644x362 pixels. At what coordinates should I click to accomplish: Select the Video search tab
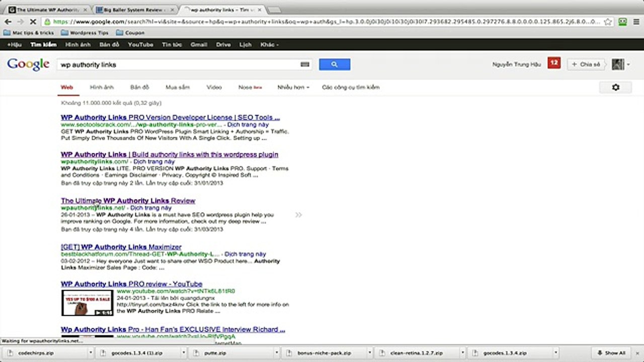click(x=214, y=87)
